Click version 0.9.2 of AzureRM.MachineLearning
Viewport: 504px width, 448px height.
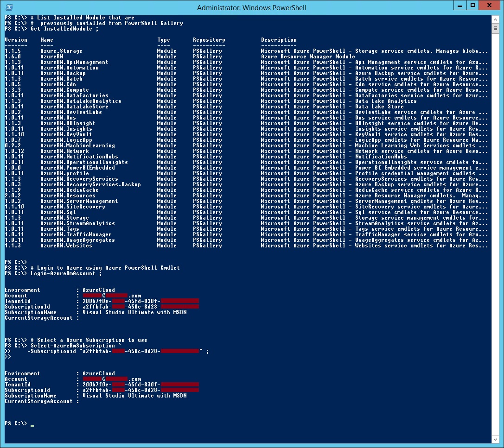click(x=13, y=145)
